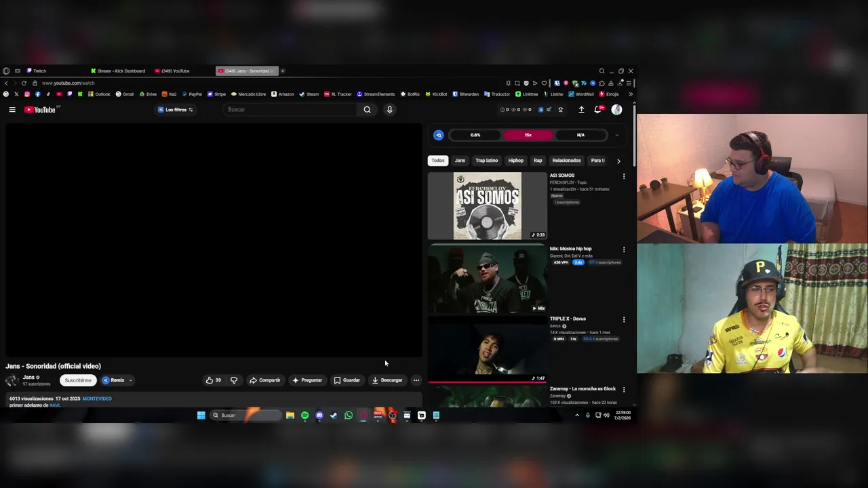
Task: Open the Create upload icon
Action: point(581,110)
